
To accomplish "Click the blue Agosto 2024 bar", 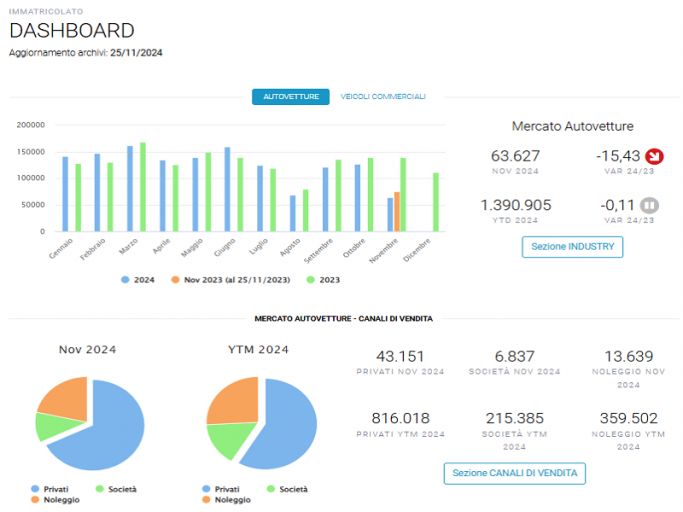I will (293, 213).
